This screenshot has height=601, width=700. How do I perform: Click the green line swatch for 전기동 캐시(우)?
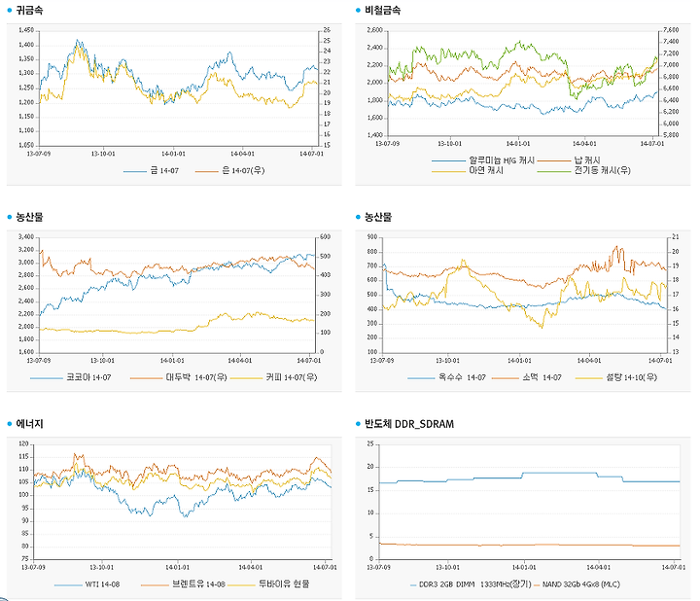[554, 170]
